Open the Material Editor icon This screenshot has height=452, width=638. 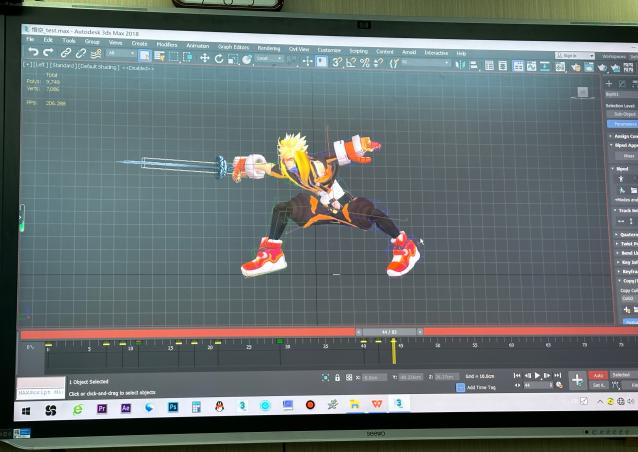pyautogui.click(x=560, y=67)
